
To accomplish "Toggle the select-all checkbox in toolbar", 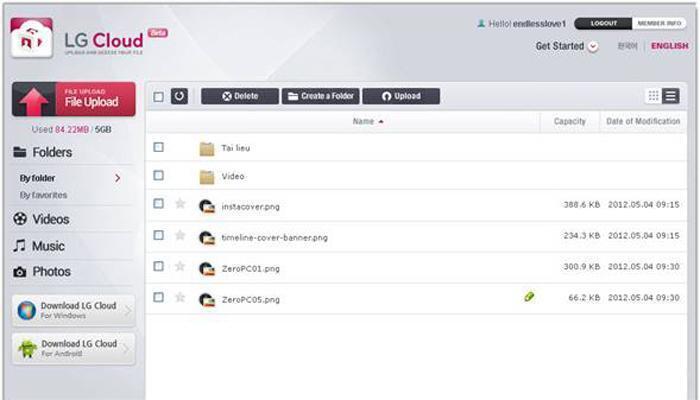I will (158, 97).
